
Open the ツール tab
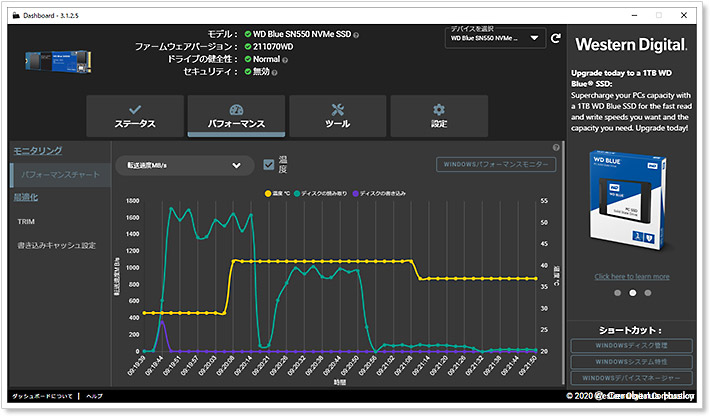click(x=338, y=116)
